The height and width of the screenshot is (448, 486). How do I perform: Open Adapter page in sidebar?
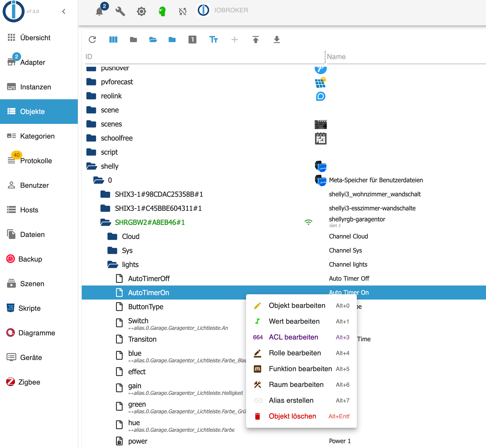point(33,62)
